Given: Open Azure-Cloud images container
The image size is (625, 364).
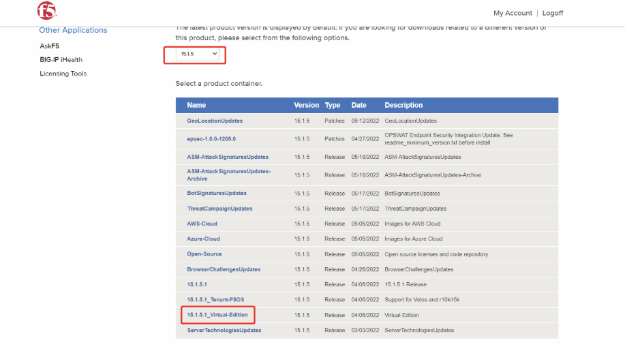Looking at the screenshot, I should [x=203, y=239].
